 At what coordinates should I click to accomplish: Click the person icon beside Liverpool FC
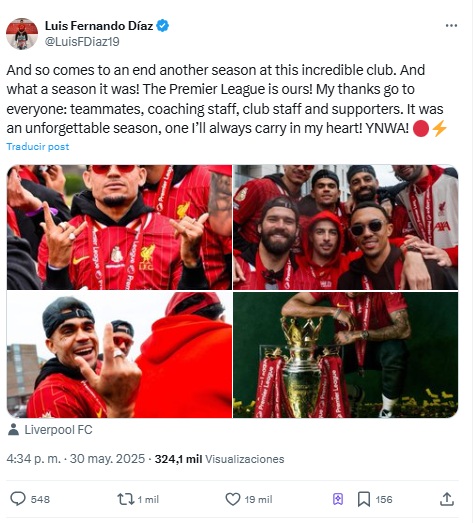tap(13, 430)
